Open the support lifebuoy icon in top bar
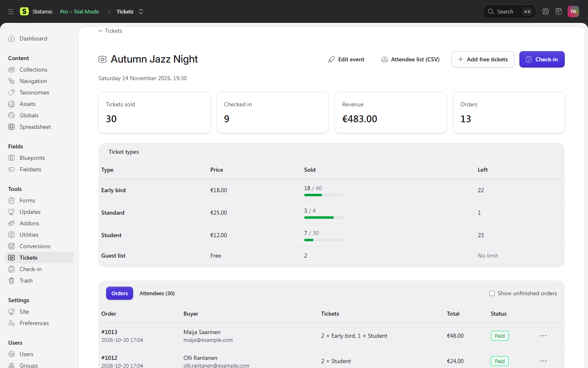The height and width of the screenshot is (368, 588). click(x=546, y=11)
